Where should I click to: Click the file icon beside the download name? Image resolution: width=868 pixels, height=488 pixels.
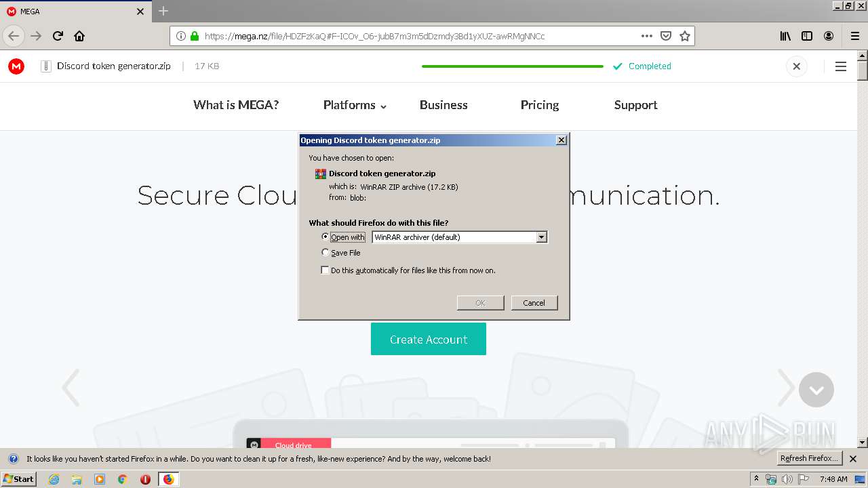(45, 66)
